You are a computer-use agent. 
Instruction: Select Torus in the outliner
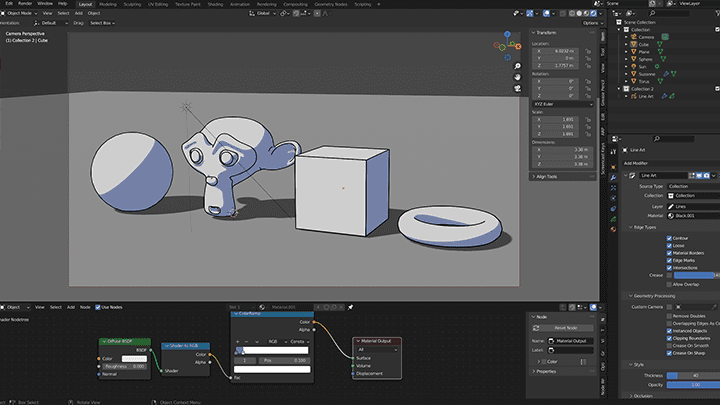tap(644, 81)
